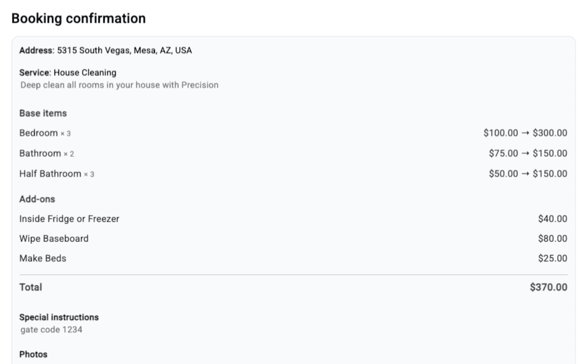Click the gate code 1234 instructions text

click(51, 329)
